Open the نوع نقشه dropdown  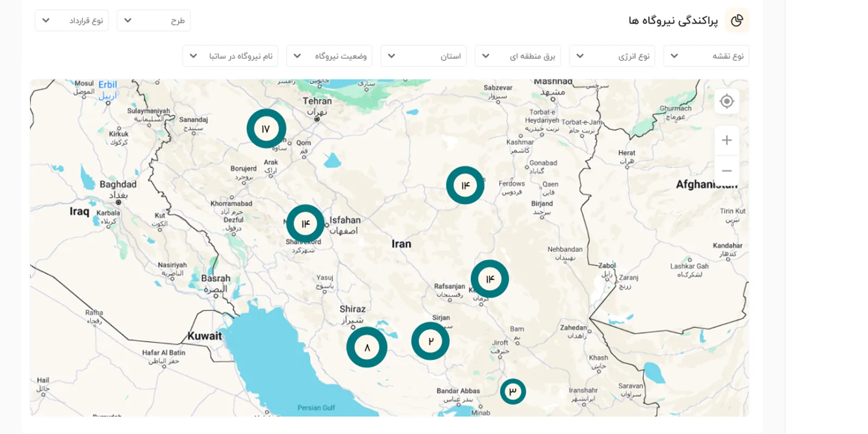[x=706, y=56]
